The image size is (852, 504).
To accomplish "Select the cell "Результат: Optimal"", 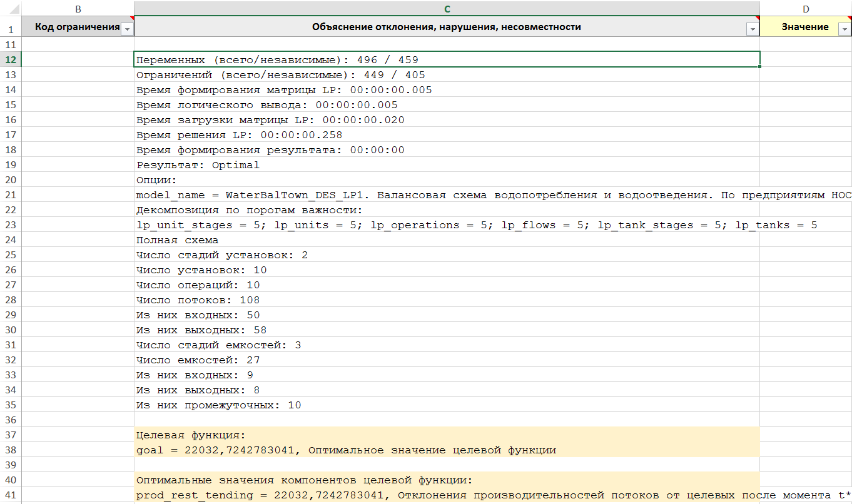I will (x=198, y=165).
